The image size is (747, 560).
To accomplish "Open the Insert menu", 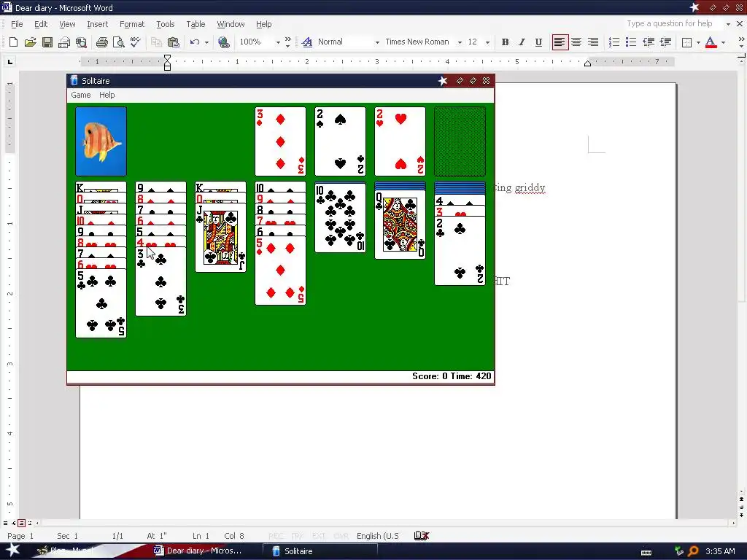I will pyautogui.click(x=97, y=24).
